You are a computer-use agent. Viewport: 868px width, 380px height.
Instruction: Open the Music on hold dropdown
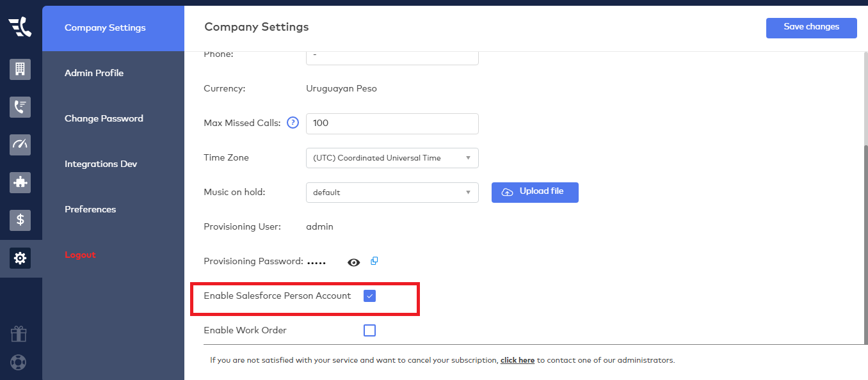pyautogui.click(x=392, y=193)
